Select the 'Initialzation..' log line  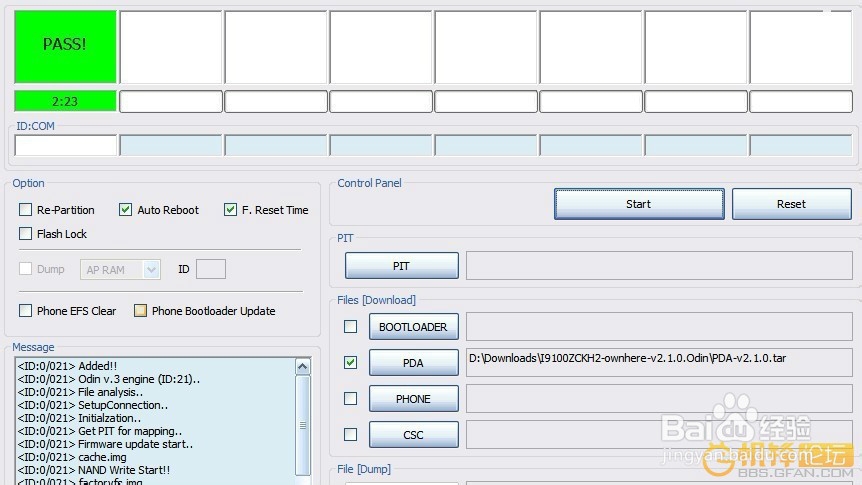coord(79,418)
